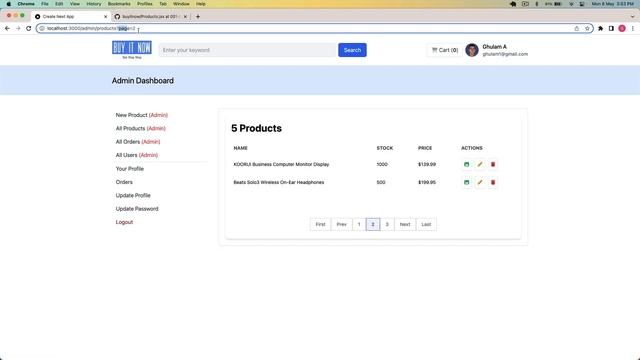Viewport: 640px width, 360px height.
Task: Open the Orders sidebar link
Action: pyautogui.click(x=124, y=182)
